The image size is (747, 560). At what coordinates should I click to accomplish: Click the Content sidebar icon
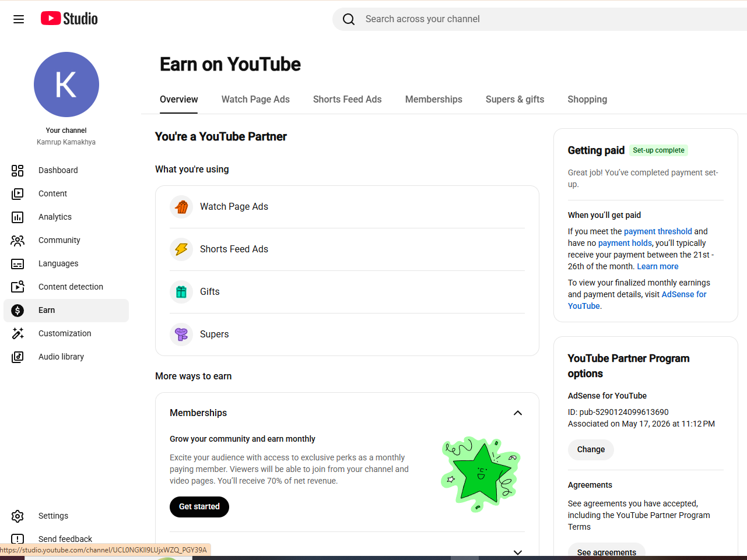(x=17, y=193)
